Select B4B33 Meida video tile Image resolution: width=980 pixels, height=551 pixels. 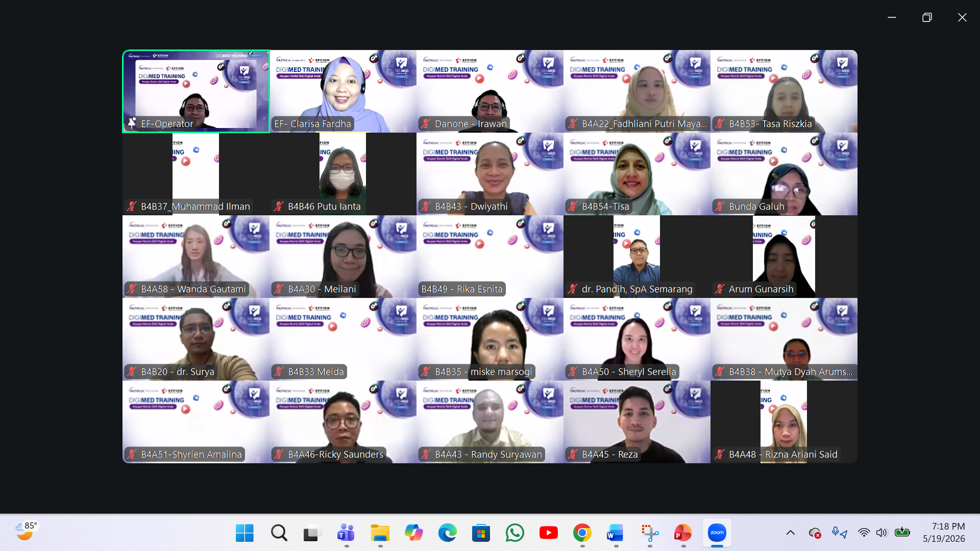pos(343,339)
